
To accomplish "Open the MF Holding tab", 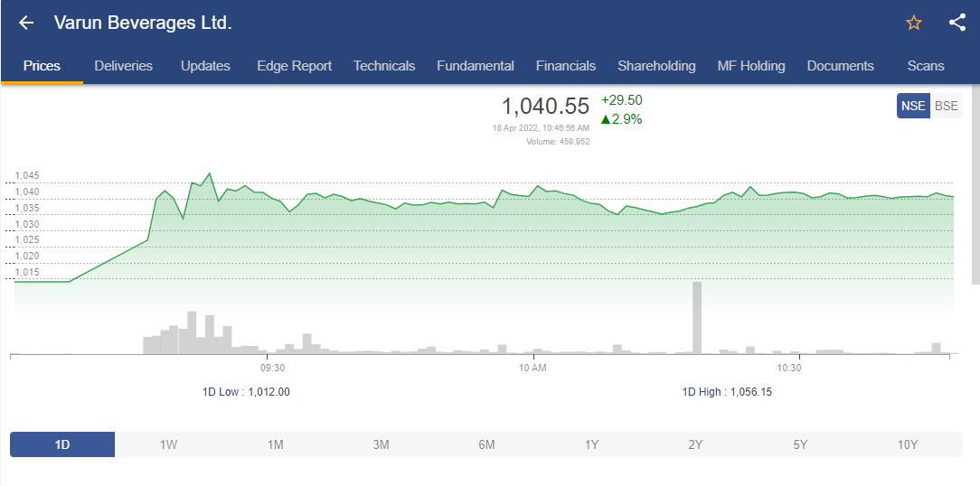I will click(750, 66).
